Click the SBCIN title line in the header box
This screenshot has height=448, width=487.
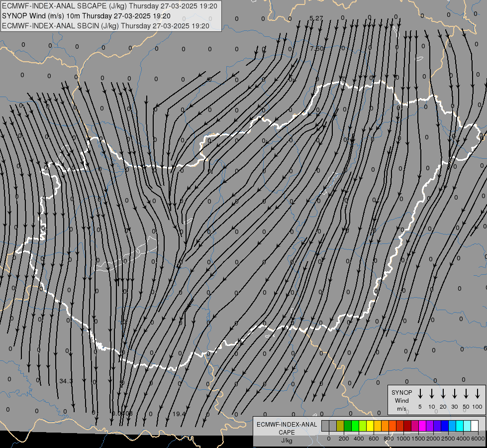click(105, 26)
